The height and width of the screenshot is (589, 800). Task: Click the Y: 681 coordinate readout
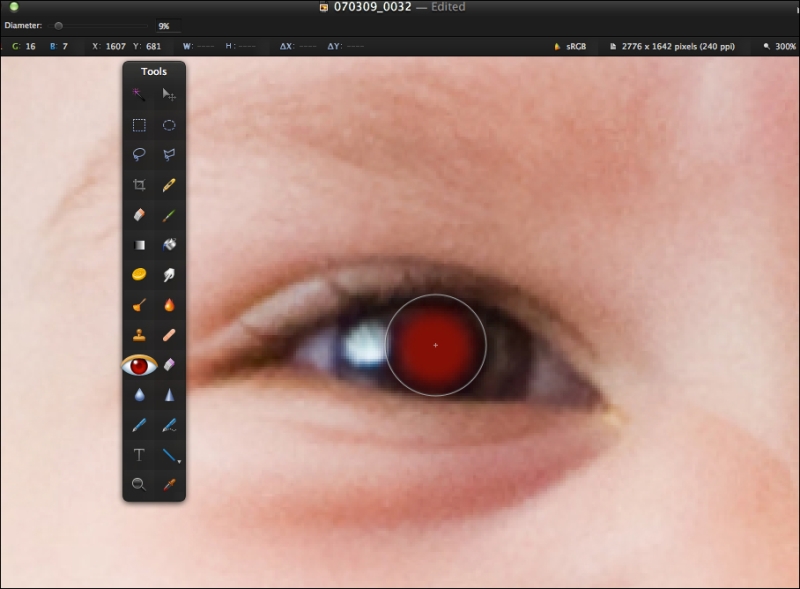click(x=147, y=46)
